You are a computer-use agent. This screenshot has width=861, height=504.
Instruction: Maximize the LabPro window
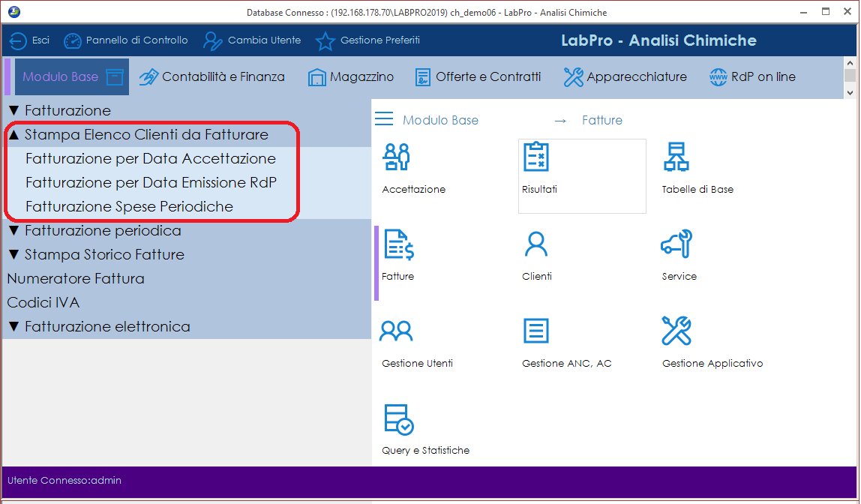click(x=825, y=11)
